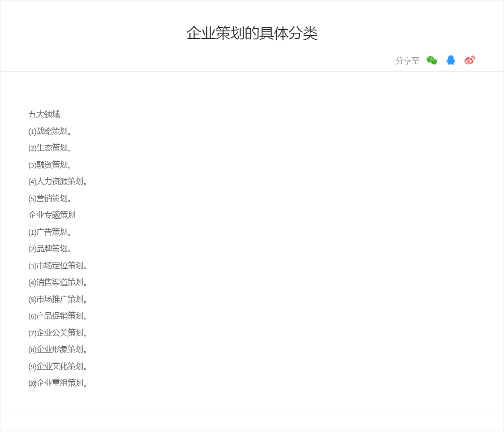This screenshot has width=504, height=448.
Task: Share the article via QQ penguin icon
Action: click(x=451, y=60)
